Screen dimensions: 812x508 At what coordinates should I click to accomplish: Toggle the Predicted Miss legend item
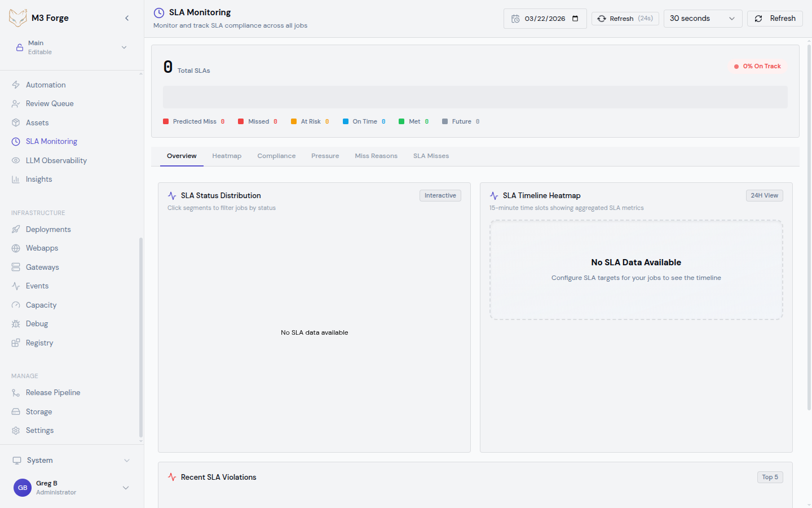pos(193,121)
